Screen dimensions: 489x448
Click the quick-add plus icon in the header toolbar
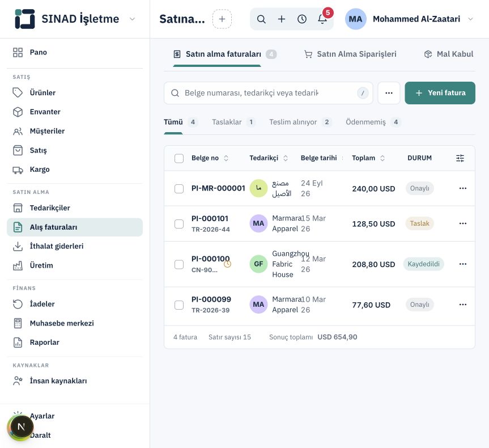(282, 19)
